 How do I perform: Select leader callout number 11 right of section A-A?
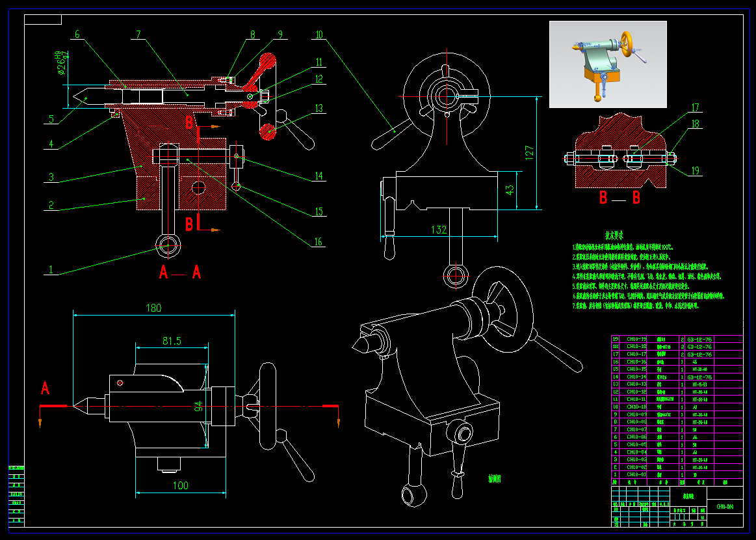point(319,62)
